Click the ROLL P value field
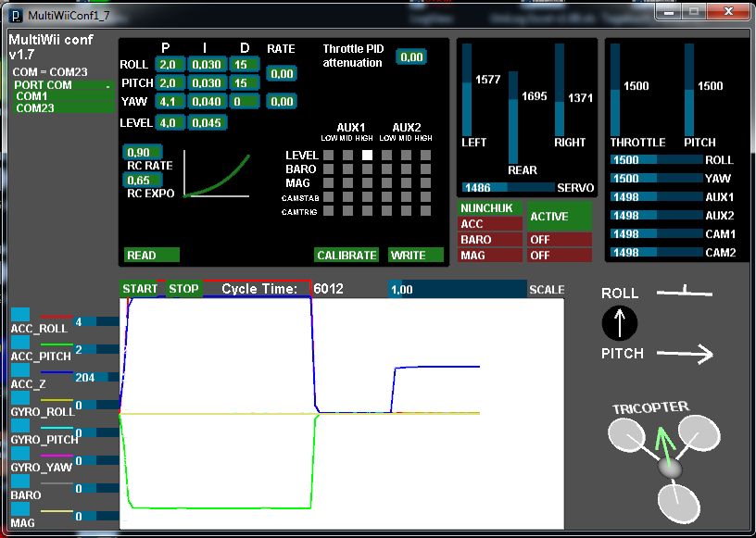Viewport: 756px width, 538px height. (x=170, y=64)
